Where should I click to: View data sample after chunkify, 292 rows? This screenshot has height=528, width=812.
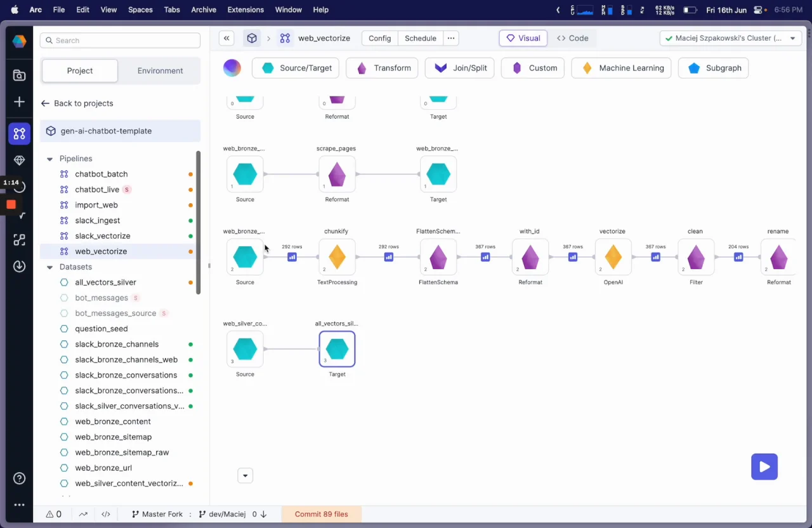tap(388, 257)
